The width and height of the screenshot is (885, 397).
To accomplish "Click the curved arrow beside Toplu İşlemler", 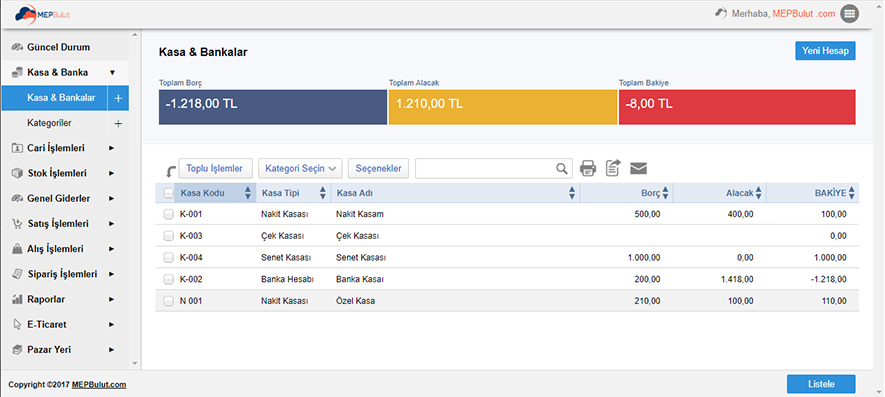I will pyautogui.click(x=171, y=171).
